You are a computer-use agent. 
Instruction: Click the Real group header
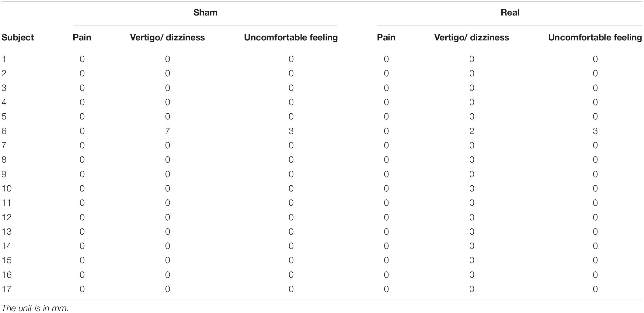pos(510,12)
